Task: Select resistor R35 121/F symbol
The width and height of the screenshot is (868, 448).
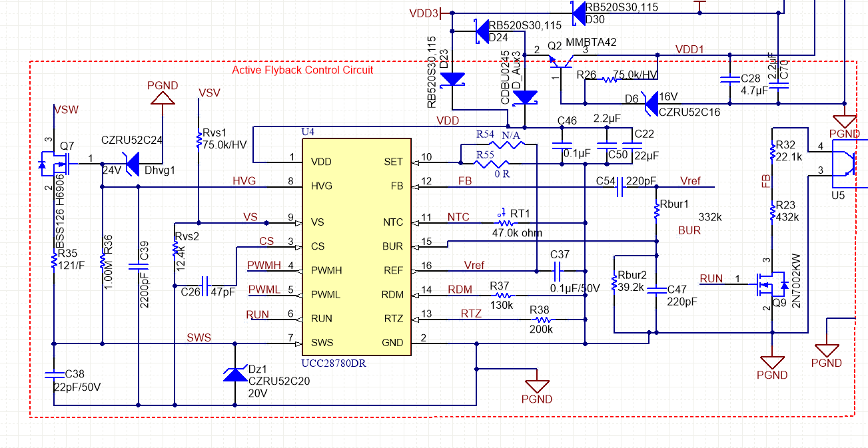Action: [55, 260]
